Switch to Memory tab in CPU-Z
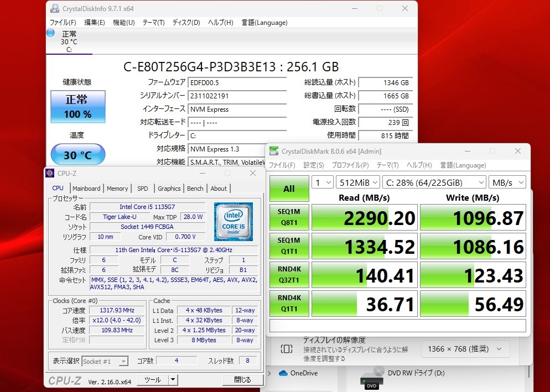Screen dimensions: 550x392 (117, 189)
